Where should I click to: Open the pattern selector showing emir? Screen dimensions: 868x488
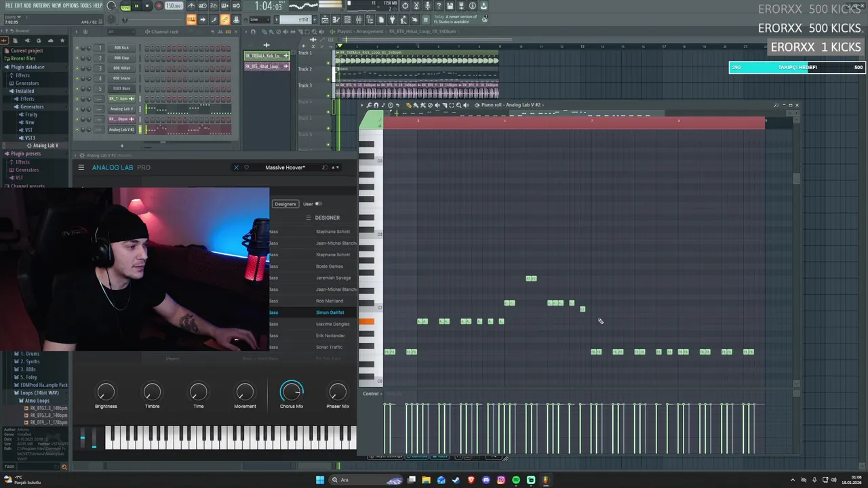pyautogui.click(x=294, y=19)
